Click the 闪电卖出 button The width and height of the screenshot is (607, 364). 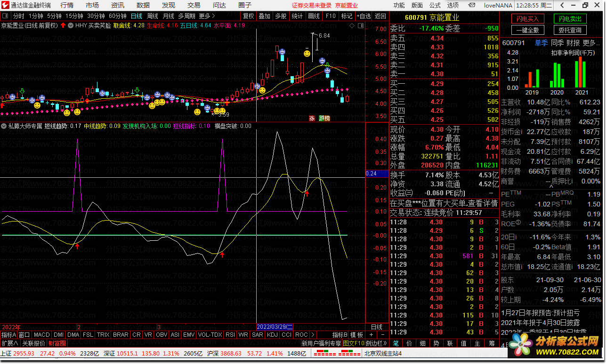point(570,19)
